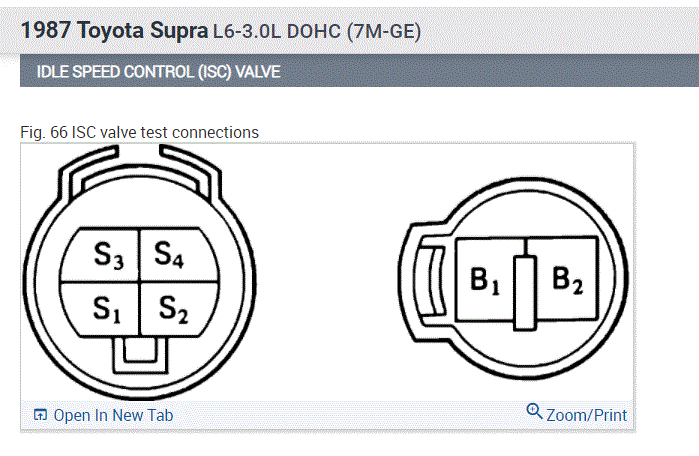
Task: Select the Zoom/Print link text
Action: coord(587,414)
